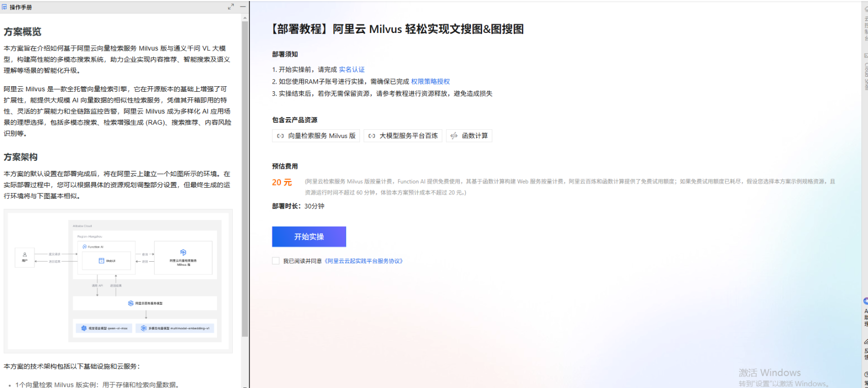Click the page title 【部署教程】阿里云 Milvus

398,29
